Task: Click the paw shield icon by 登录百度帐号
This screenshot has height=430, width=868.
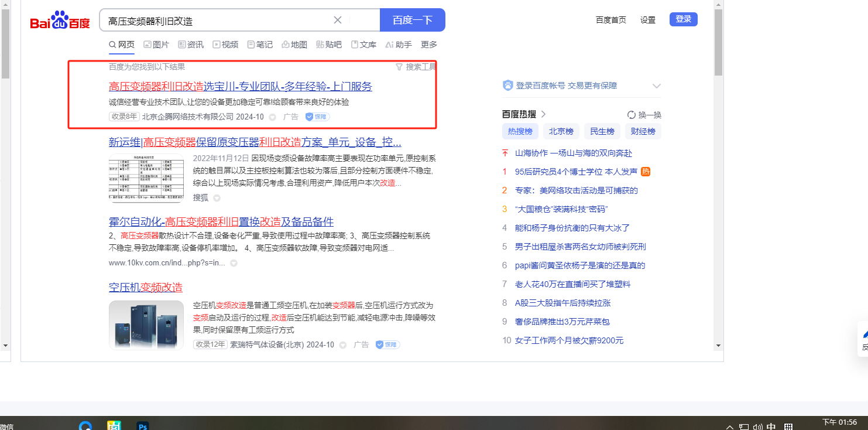Action: (x=507, y=86)
